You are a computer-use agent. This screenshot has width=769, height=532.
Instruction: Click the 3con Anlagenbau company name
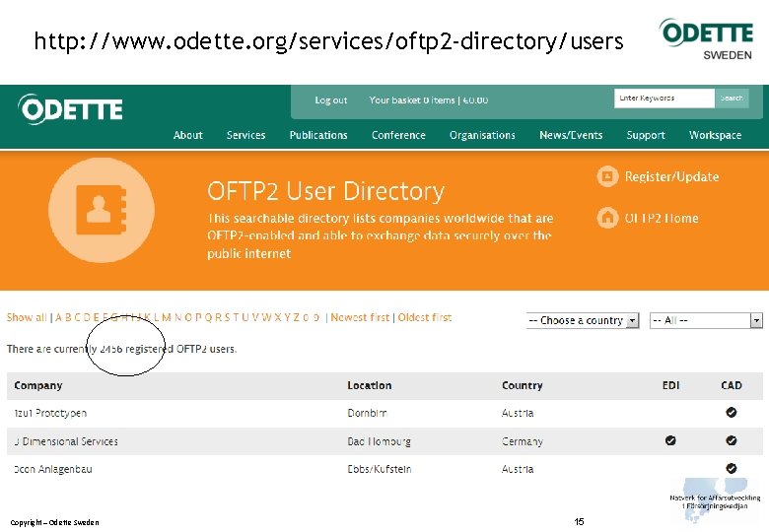pyautogui.click(x=53, y=469)
